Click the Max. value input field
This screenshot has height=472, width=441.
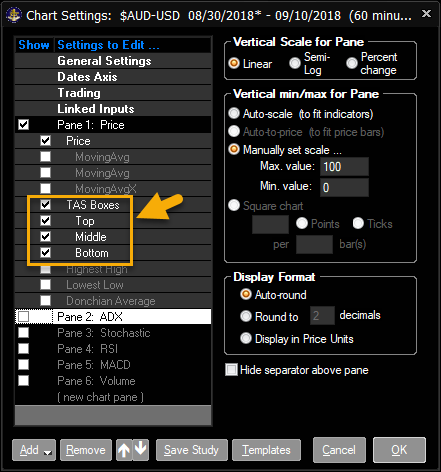(344, 166)
